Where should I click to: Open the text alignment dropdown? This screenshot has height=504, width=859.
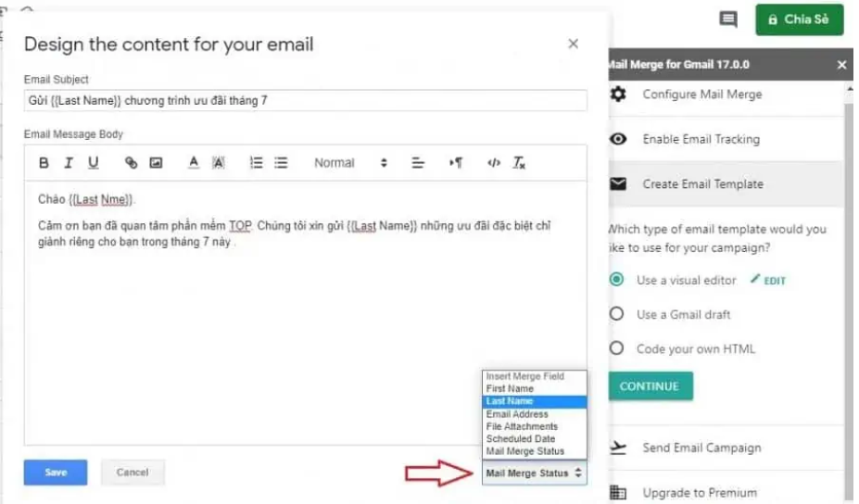pos(418,163)
